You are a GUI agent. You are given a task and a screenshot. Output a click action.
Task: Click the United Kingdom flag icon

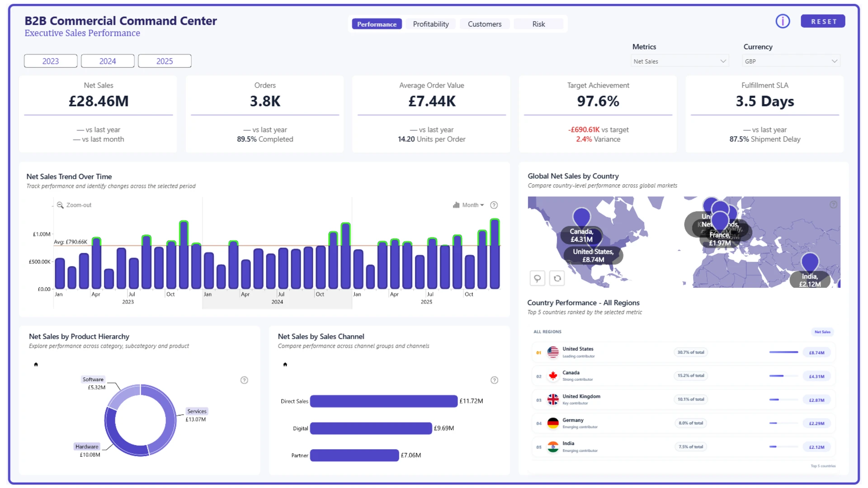pos(553,399)
